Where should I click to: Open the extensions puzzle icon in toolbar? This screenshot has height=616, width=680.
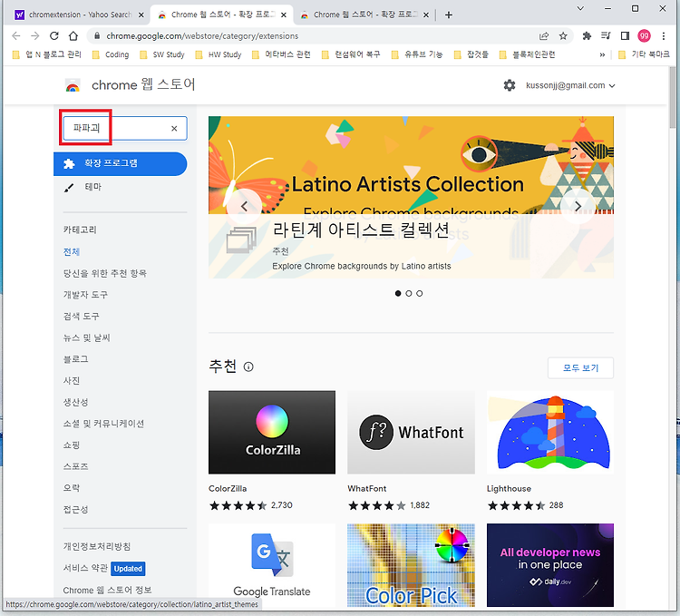coord(587,36)
